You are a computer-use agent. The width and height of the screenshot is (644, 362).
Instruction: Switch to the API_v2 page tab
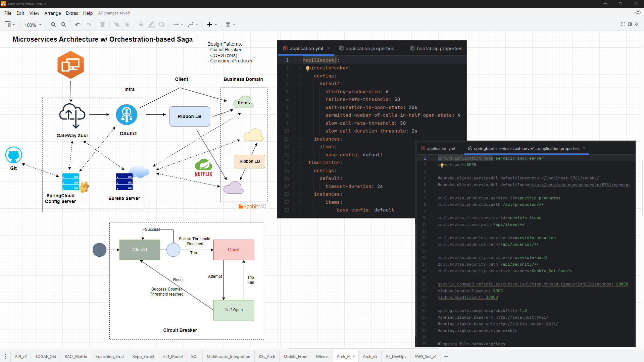coord(21,356)
